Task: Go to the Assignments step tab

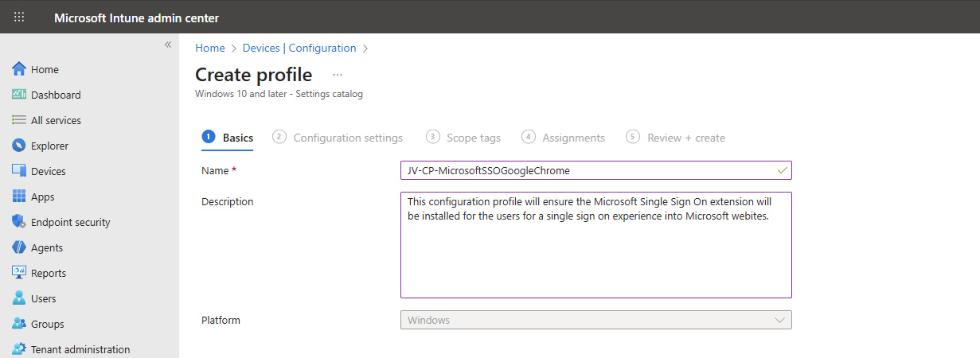Action: 572,138
